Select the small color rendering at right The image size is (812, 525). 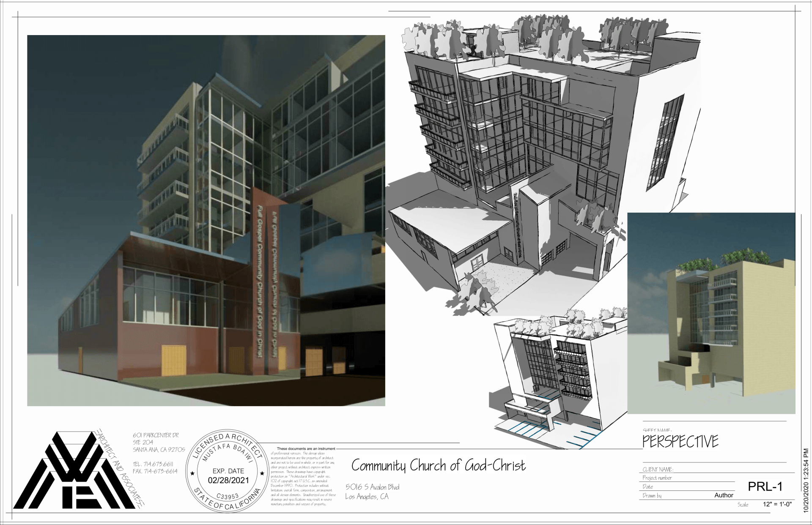[x=711, y=313]
